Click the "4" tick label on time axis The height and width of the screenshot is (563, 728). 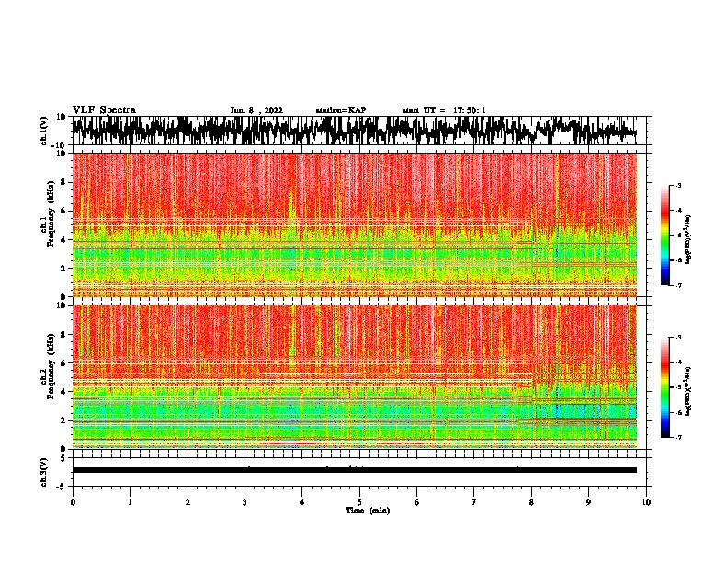[302, 502]
